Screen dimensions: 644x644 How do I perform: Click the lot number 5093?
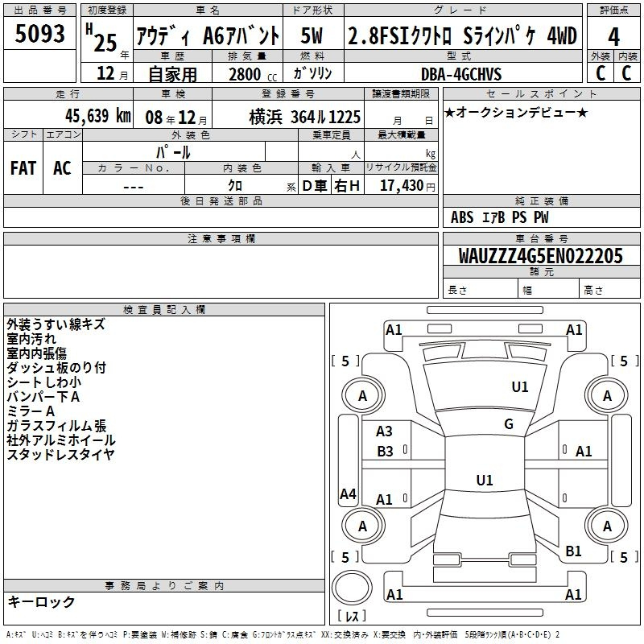[39, 33]
